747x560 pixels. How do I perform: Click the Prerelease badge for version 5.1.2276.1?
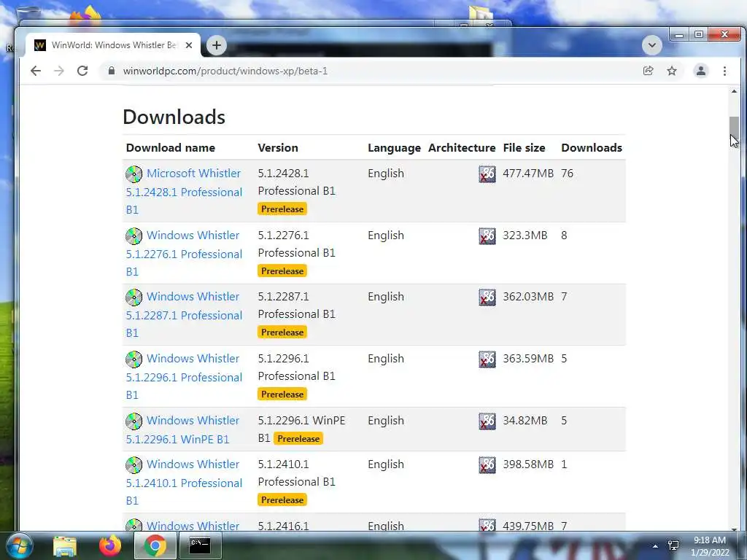click(282, 271)
